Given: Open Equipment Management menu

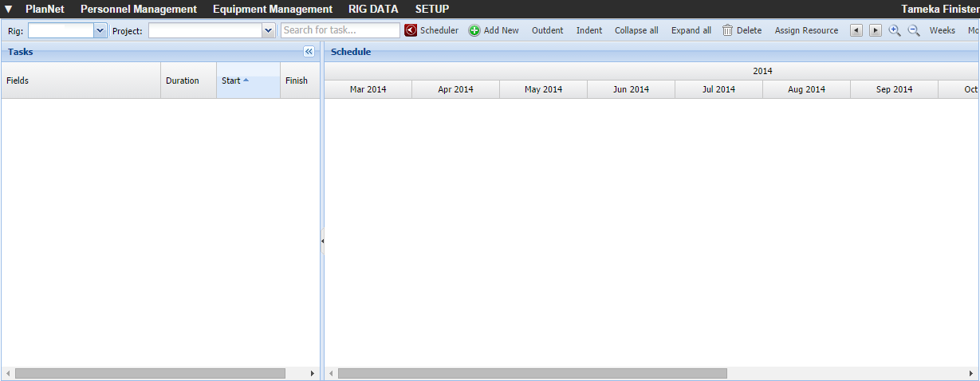Looking at the screenshot, I should coord(273,9).
